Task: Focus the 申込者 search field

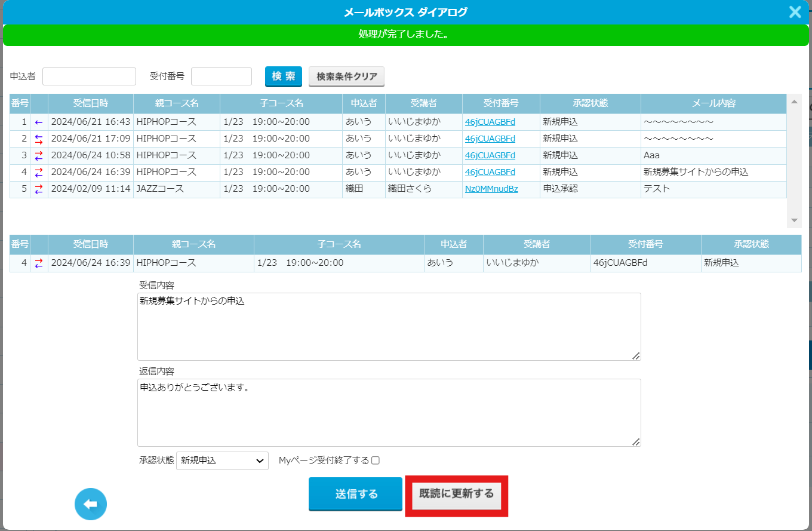Action: point(90,76)
